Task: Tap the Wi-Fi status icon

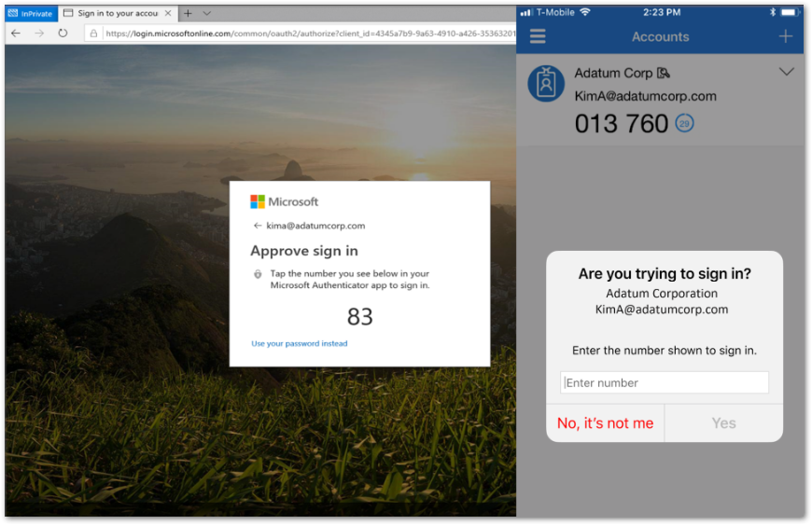Action: pos(585,12)
